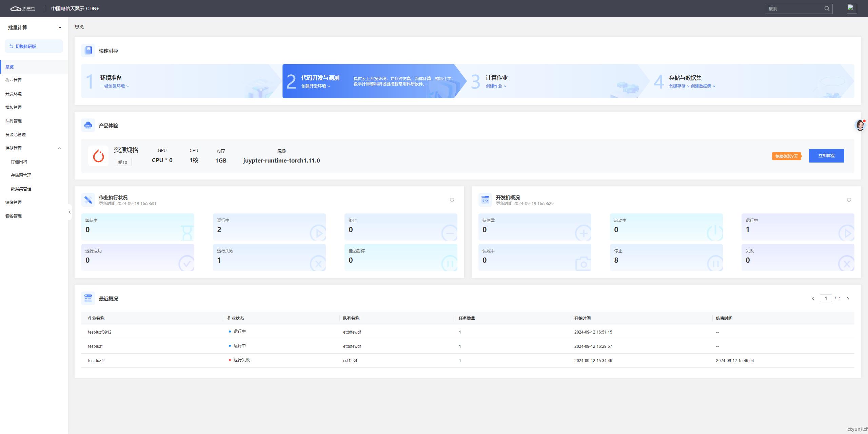Screen dimensions: 868x434
Task: Click the 开始时间 column header
Action: pos(582,318)
